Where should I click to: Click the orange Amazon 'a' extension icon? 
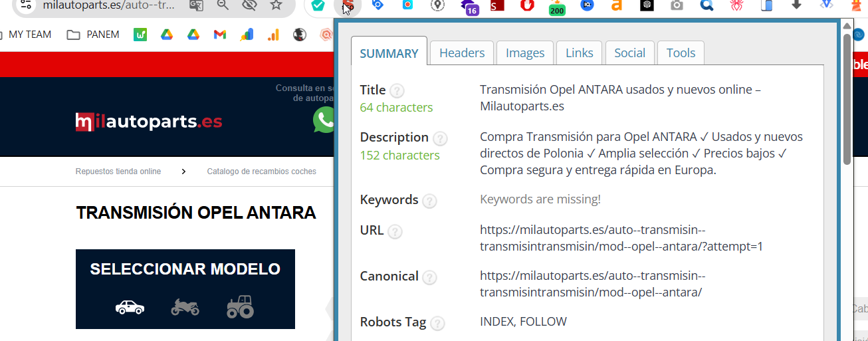pos(617,6)
